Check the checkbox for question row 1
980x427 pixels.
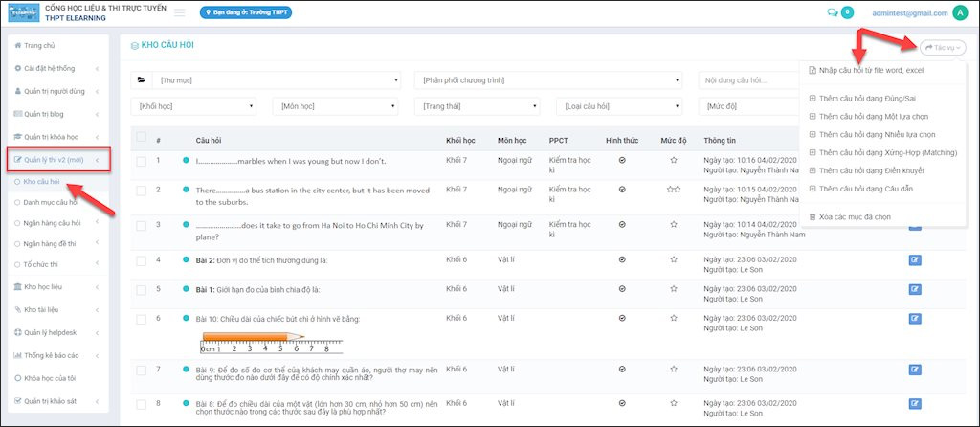[x=142, y=160]
